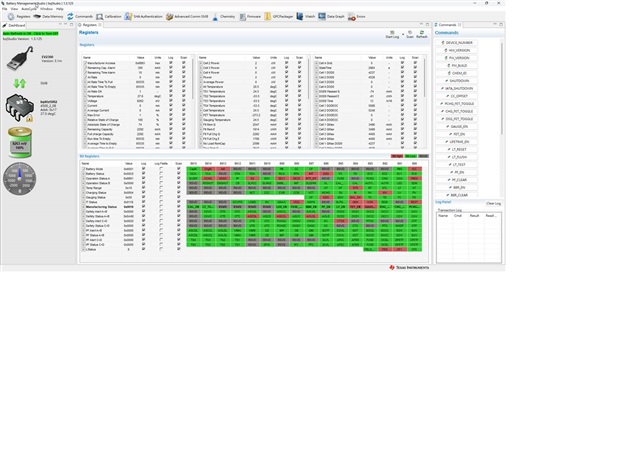640x466 pixels.
Task: Open the Data Graph tool
Action: (x=331, y=17)
